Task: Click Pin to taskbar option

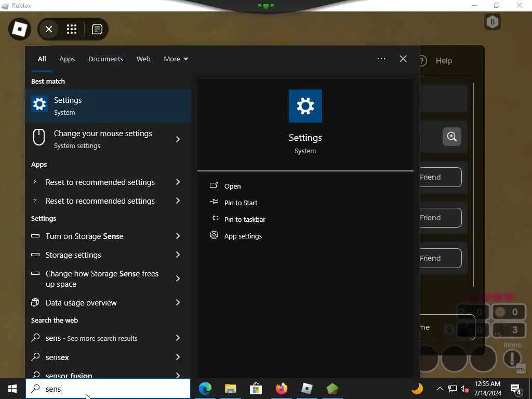Action: 245,220
